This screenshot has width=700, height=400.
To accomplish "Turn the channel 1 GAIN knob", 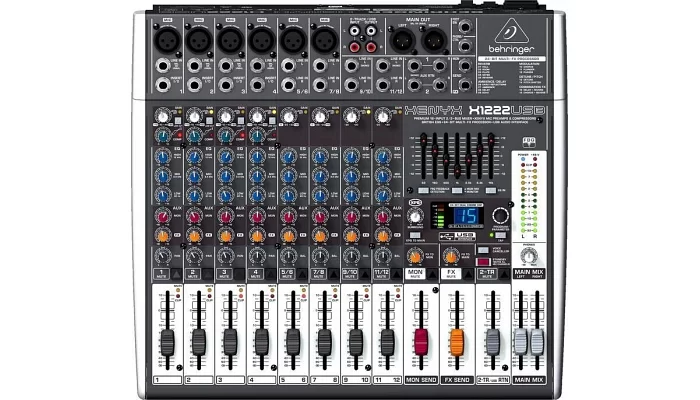I will tap(163, 117).
